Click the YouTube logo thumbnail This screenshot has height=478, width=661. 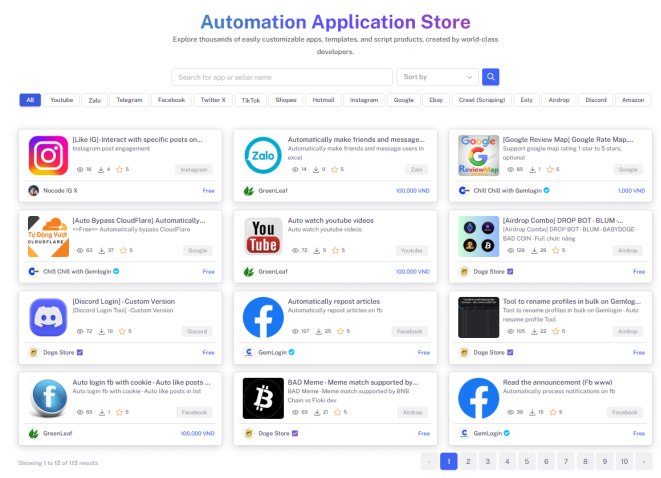(263, 236)
